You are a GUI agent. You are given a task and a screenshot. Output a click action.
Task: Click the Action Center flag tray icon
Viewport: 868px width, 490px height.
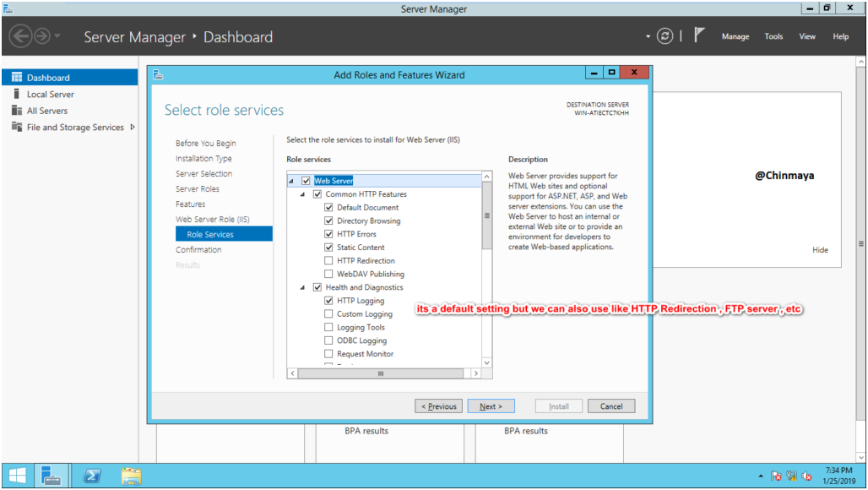(x=776, y=476)
